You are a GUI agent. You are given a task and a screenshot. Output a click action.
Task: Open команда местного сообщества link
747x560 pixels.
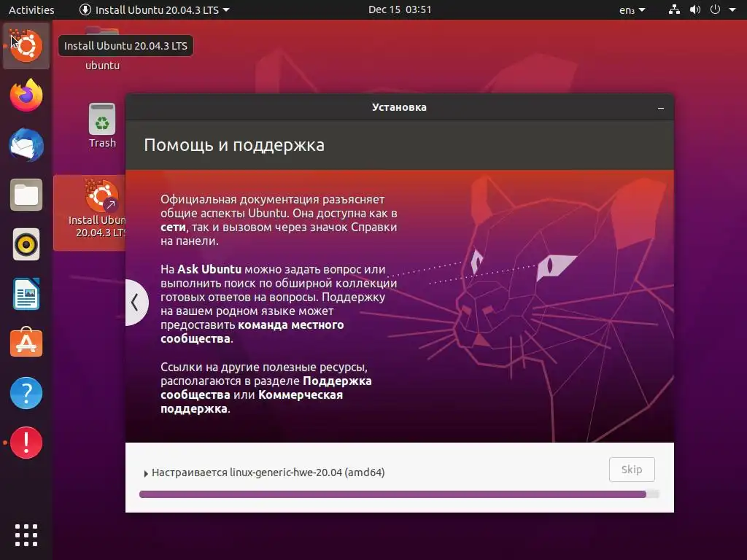pos(252,332)
